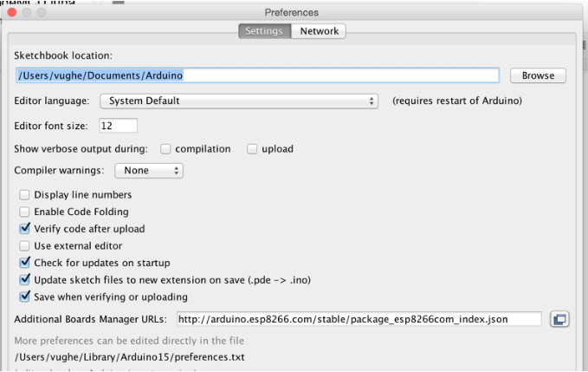Click 'More preferences can be edited' text

tap(129, 341)
